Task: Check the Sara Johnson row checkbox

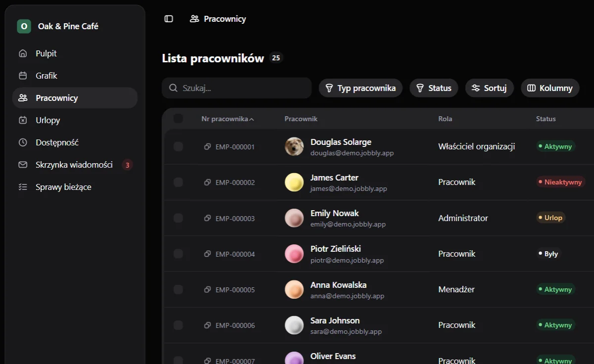Action: [x=178, y=325]
